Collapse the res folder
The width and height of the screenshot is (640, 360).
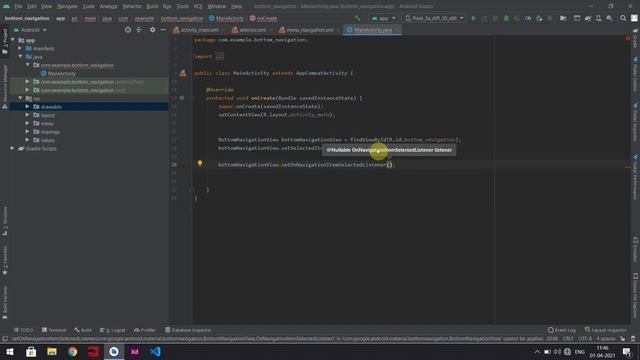(x=20, y=98)
